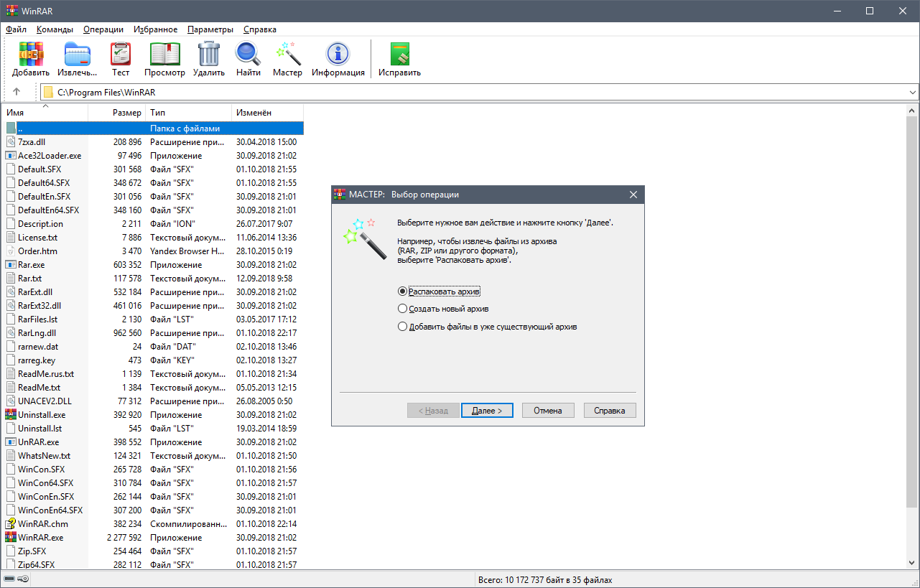920x588 pixels.
Task: Select the Uninstall.lst file row
Action: pos(154,428)
